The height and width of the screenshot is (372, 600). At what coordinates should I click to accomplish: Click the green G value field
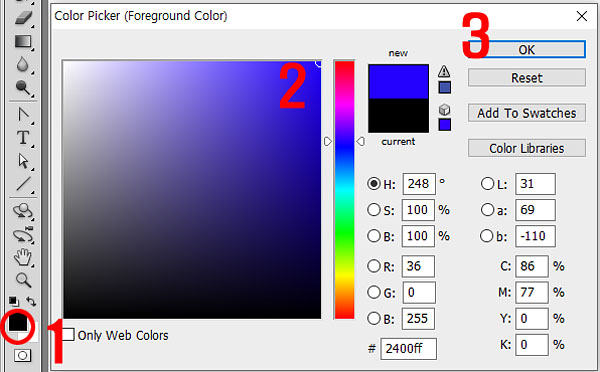419,292
